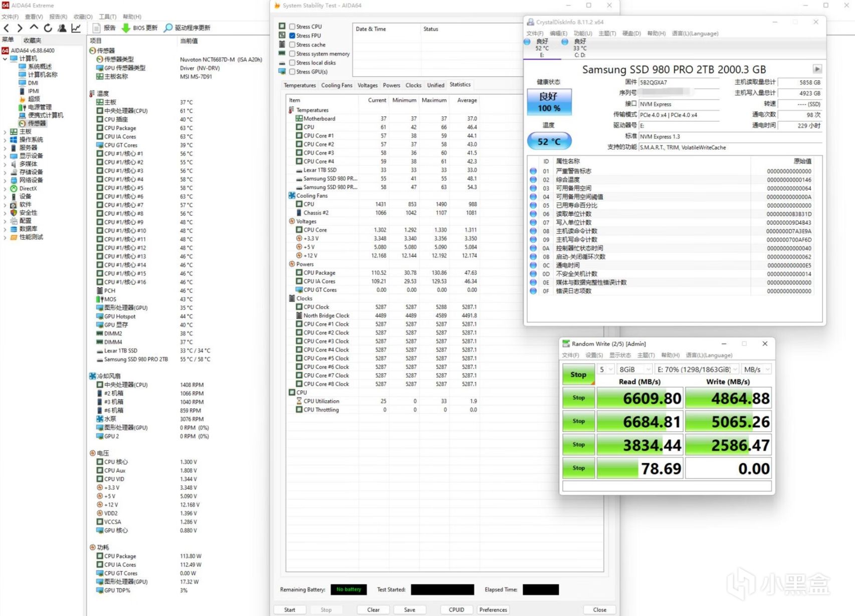
Task: Select 存储设备 in the left tree
Action: 31,172
